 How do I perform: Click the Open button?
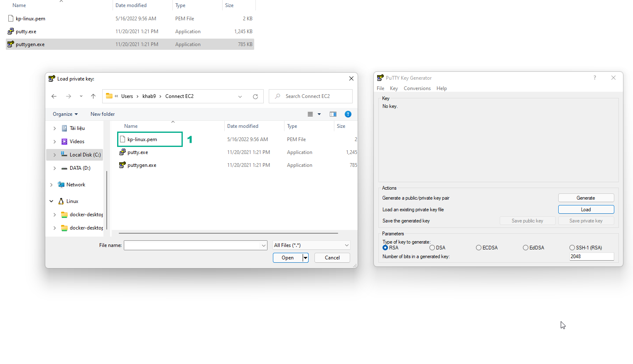click(x=287, y=258)
